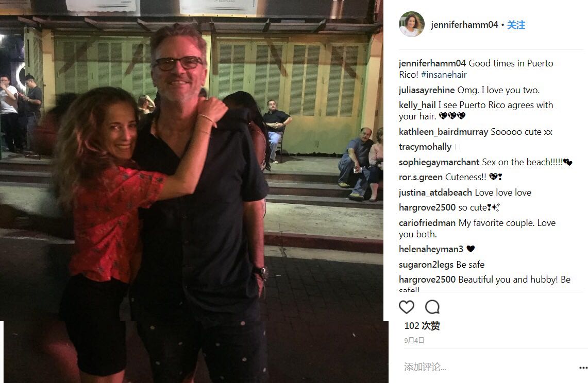Follow jenniferhamm04 using the 关注 button
The width and height of the screenshot is (588, 383).
click(516, 25)
